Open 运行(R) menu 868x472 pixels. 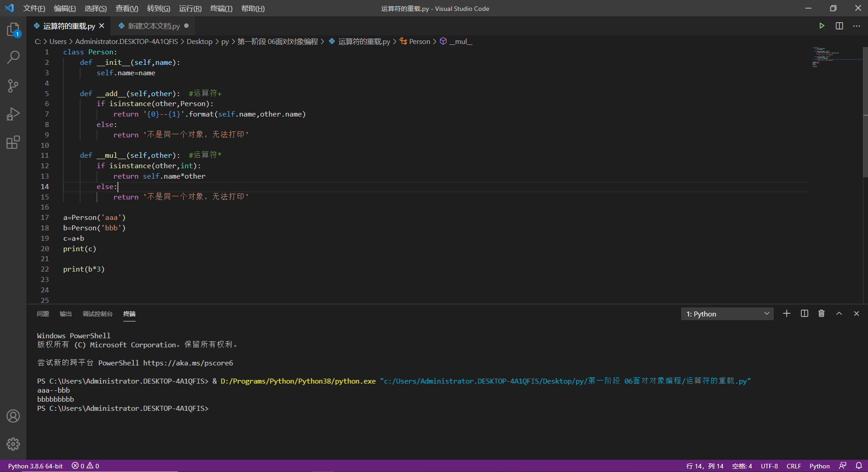point(190,8)
